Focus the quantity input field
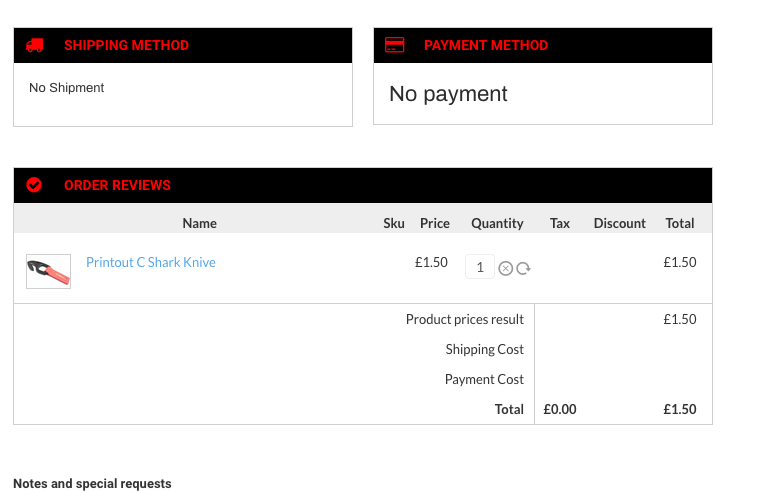The width and height of the screenshot is (757, 491). 480,267
